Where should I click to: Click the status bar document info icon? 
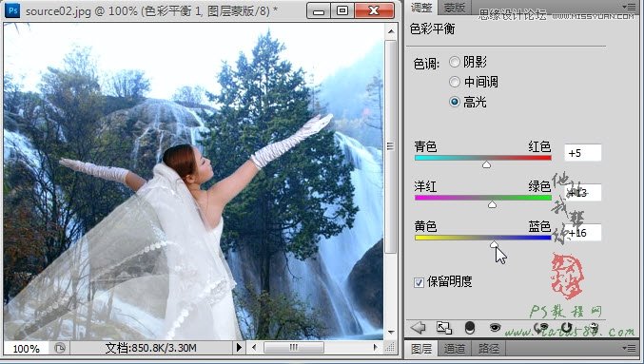coord(60,349)
